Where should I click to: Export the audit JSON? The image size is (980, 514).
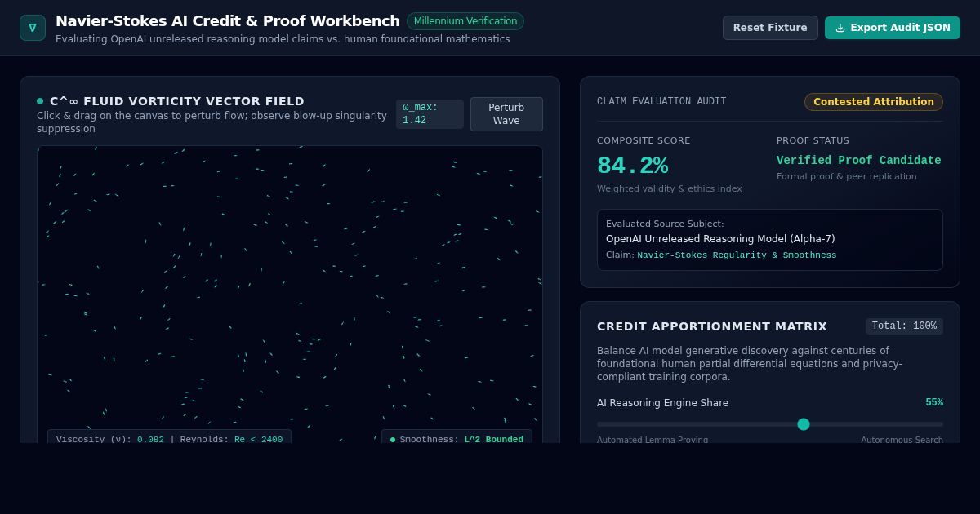point(893,28)
